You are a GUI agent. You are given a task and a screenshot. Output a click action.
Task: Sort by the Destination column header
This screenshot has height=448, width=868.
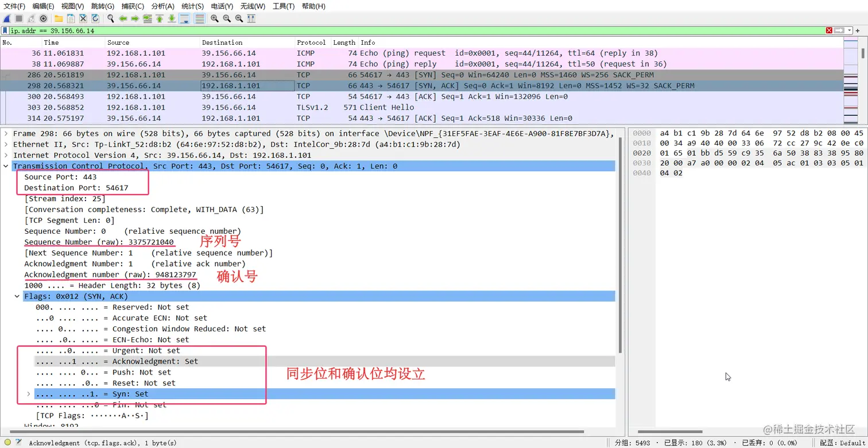tap(247, 43)
